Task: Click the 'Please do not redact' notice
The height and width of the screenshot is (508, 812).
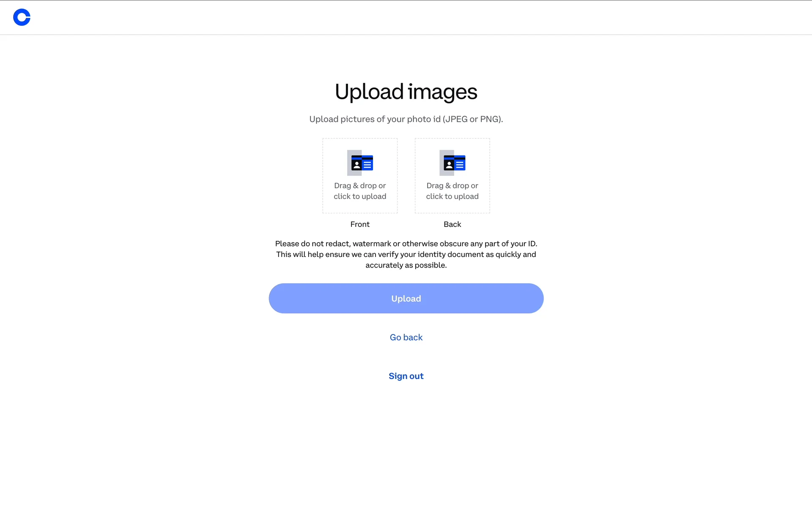Action: (x=406, y=254)
